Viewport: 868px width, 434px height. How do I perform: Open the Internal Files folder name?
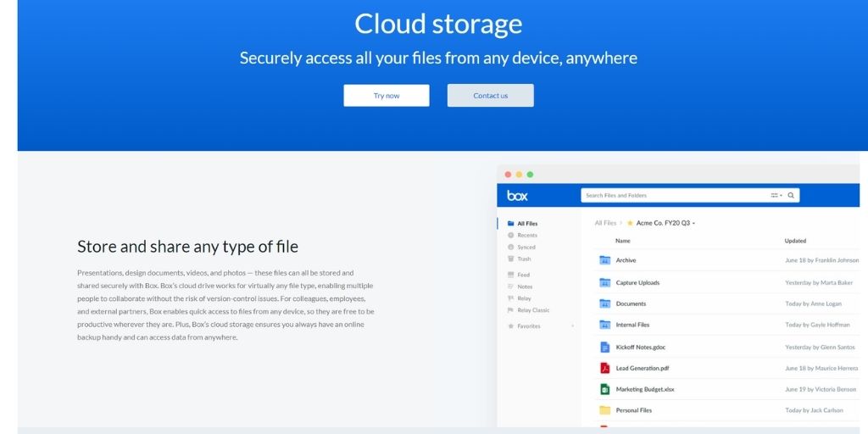(x=632, y=325)
